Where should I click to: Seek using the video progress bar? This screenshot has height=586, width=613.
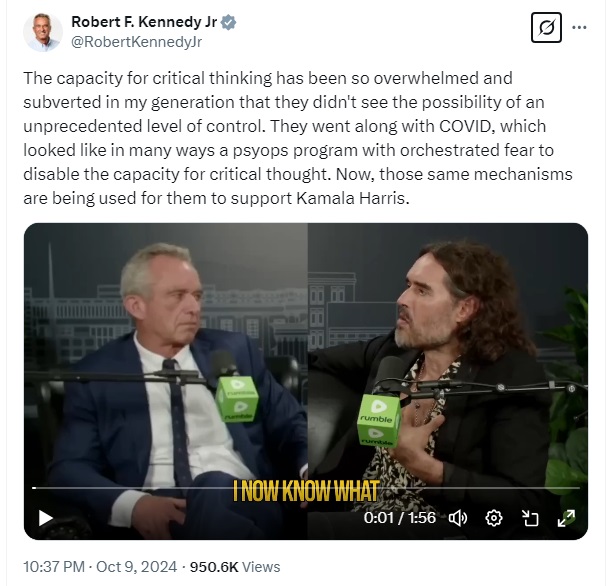306,488
